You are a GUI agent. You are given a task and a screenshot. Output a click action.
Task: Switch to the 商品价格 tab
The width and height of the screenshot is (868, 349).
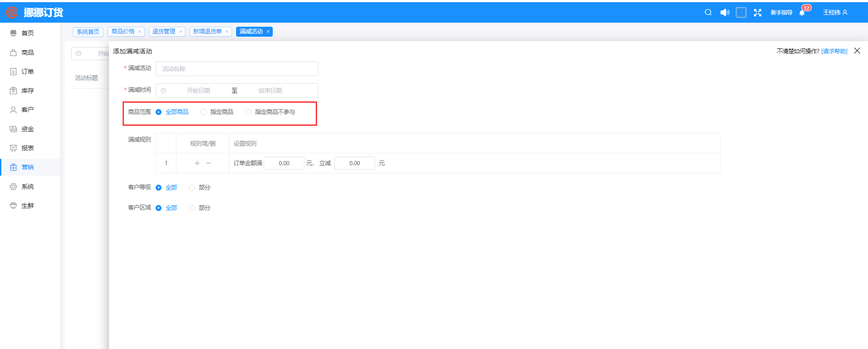pos(123,32)
